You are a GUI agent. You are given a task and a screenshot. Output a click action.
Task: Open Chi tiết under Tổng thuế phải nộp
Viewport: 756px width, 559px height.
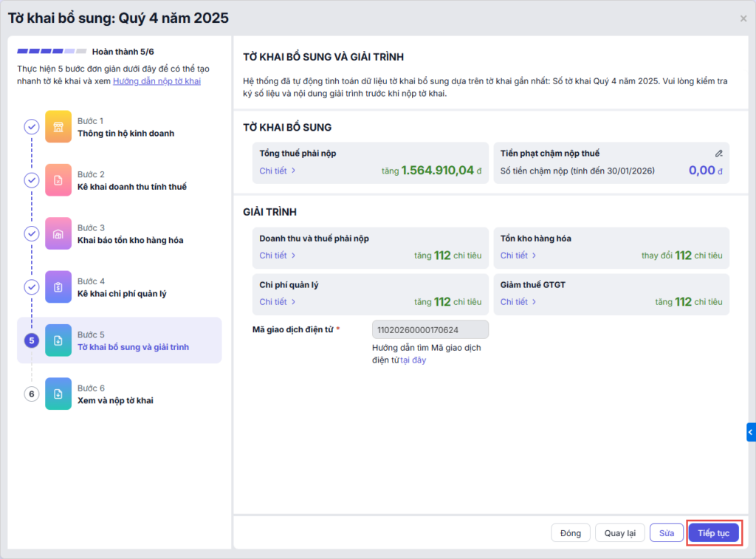tap(278, 171)
